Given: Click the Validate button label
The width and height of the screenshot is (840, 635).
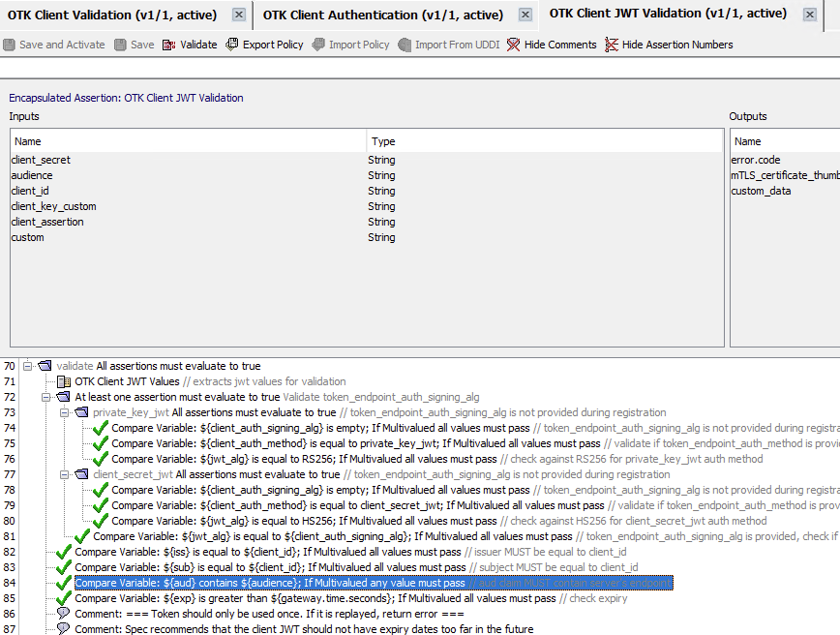Looking at the screenshot, I should [198, 45].
